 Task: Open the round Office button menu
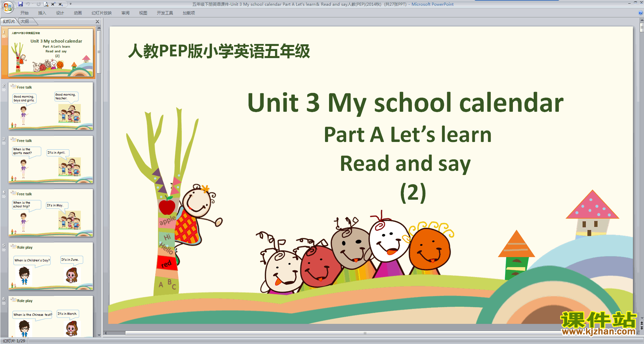point(7,6)
